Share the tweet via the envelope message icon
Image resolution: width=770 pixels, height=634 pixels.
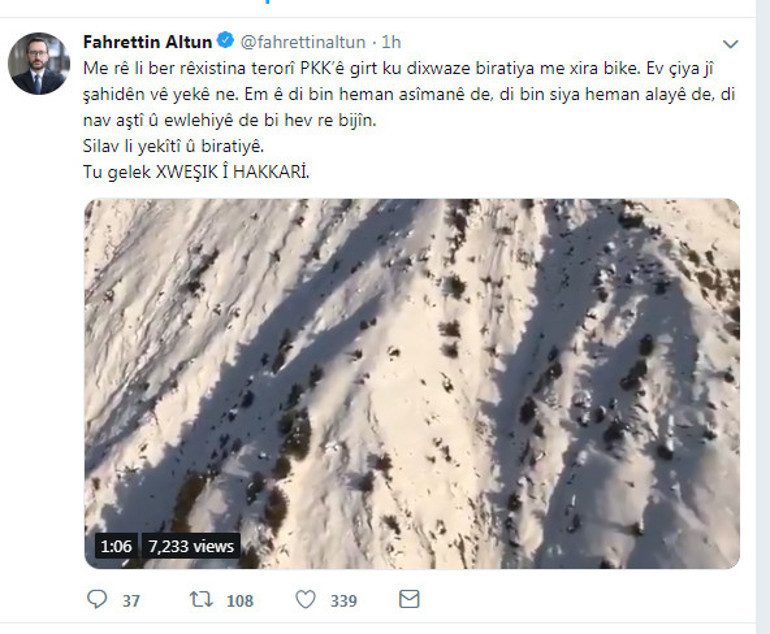tap(409, 599)
